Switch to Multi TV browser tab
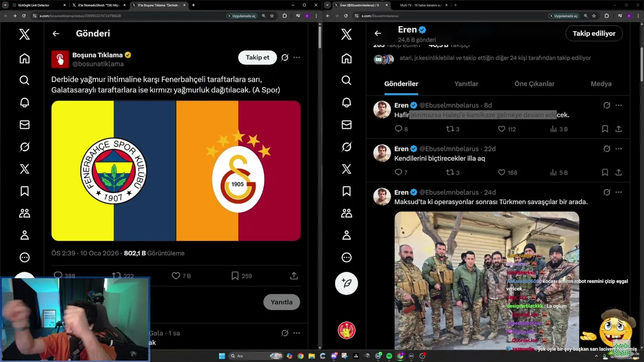644x362 pixels. click(x=420, y=5)
